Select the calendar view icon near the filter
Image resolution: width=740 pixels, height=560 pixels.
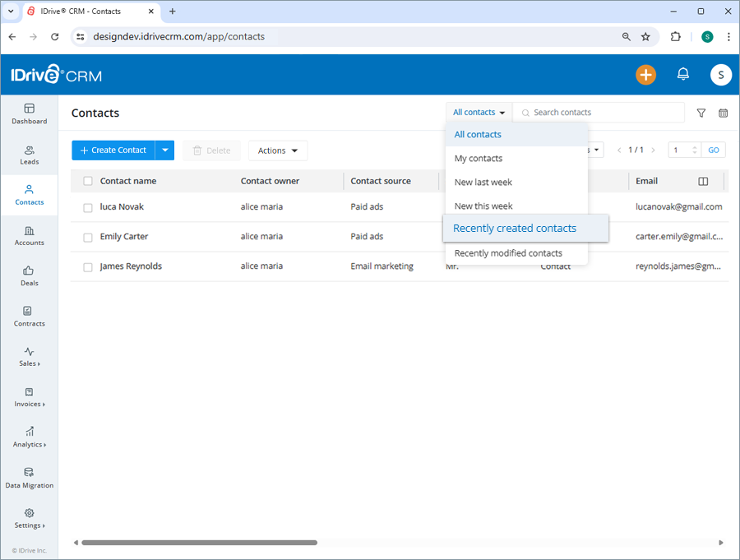click(723, 113)
